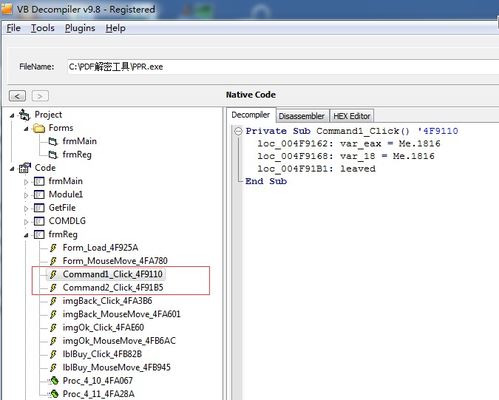This screenshot has width=499, height=400.
Task: Click the Code node icon
Action: [25, 168]
